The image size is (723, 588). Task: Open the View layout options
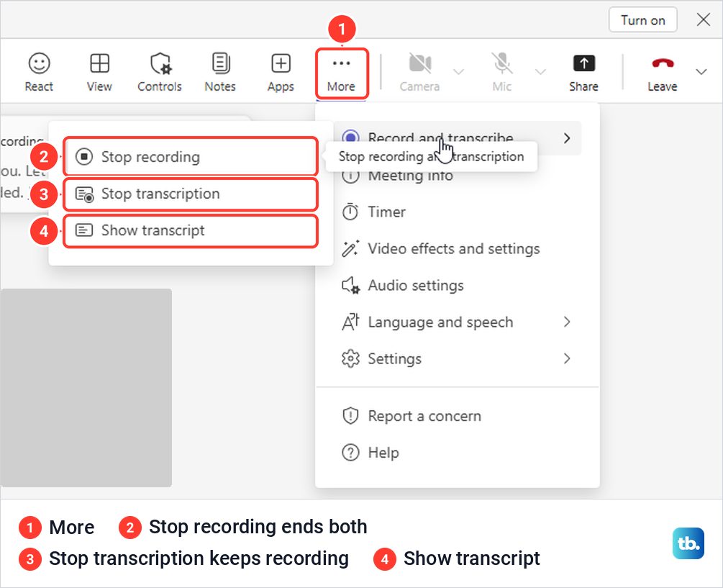click(x=99, y=73)
